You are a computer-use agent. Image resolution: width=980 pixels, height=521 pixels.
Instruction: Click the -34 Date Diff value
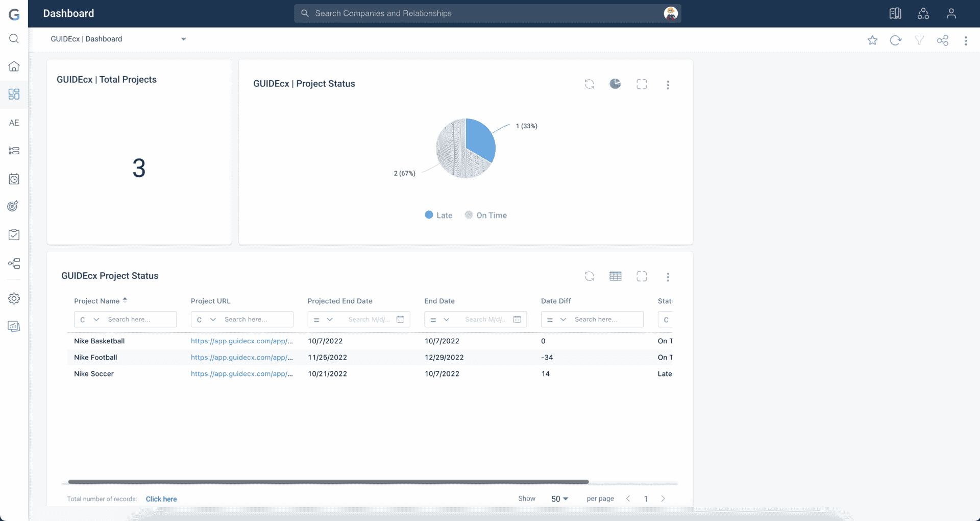[x=547, y=358]
